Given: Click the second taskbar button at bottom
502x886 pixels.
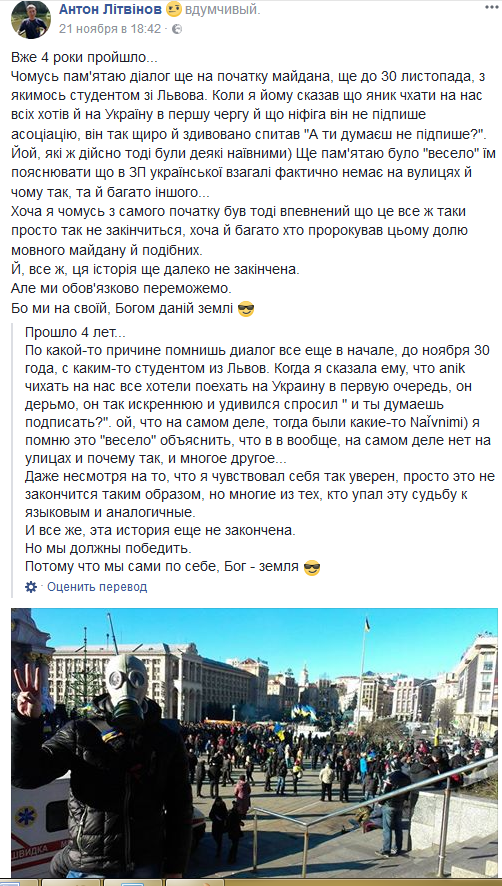Looking at the screenshot, I should tap(72, 882).
